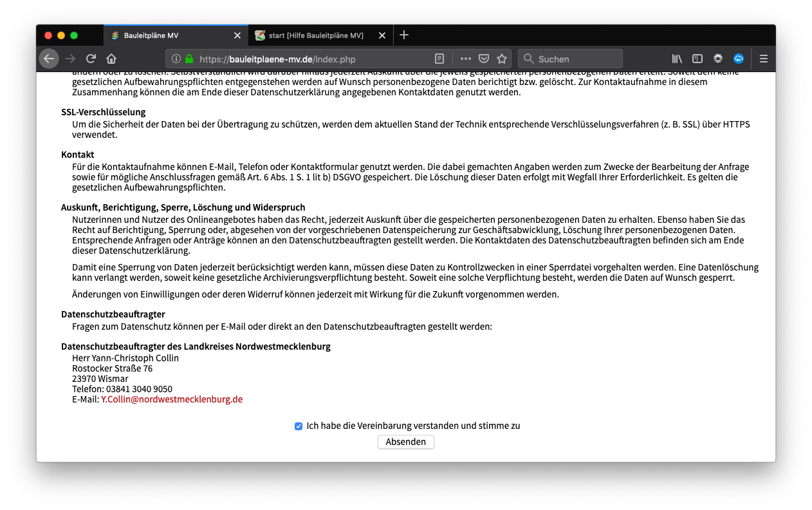
Task: Toggle reader view in address bar
Action: point(439,59)
